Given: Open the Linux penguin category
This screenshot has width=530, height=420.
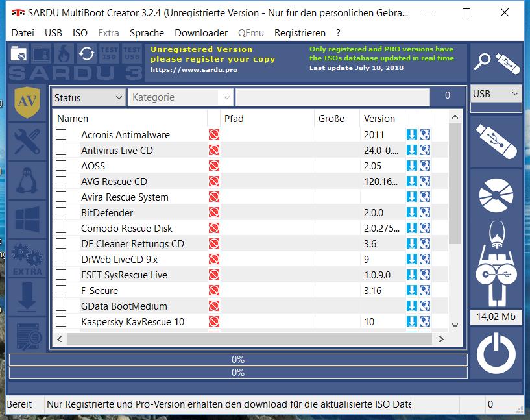Looking at the screenshot, I should coord(27,180).
